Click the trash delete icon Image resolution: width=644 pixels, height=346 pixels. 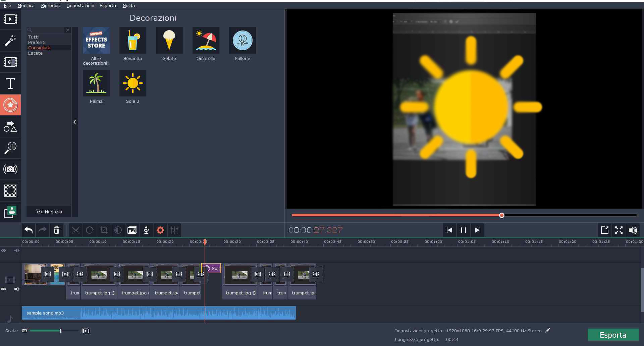(57, 230)
